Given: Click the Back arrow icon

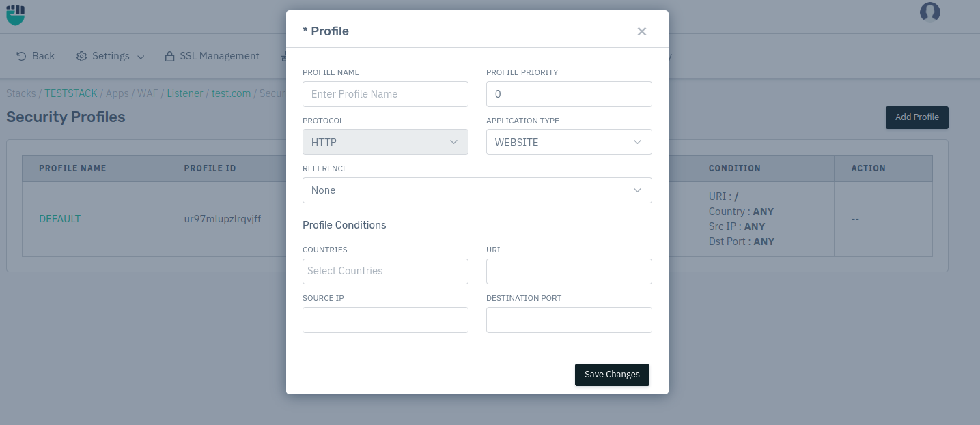Looking at the screenshot, I should point(21,56).
